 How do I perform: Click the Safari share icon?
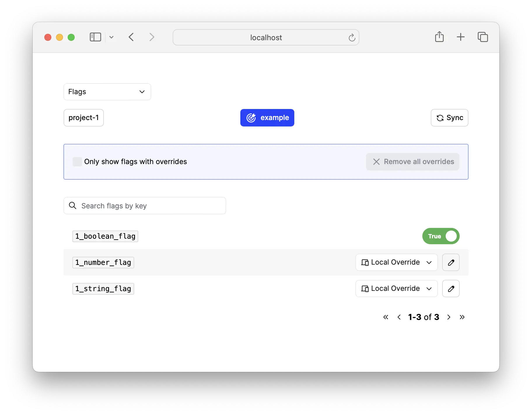coord(439,37)
